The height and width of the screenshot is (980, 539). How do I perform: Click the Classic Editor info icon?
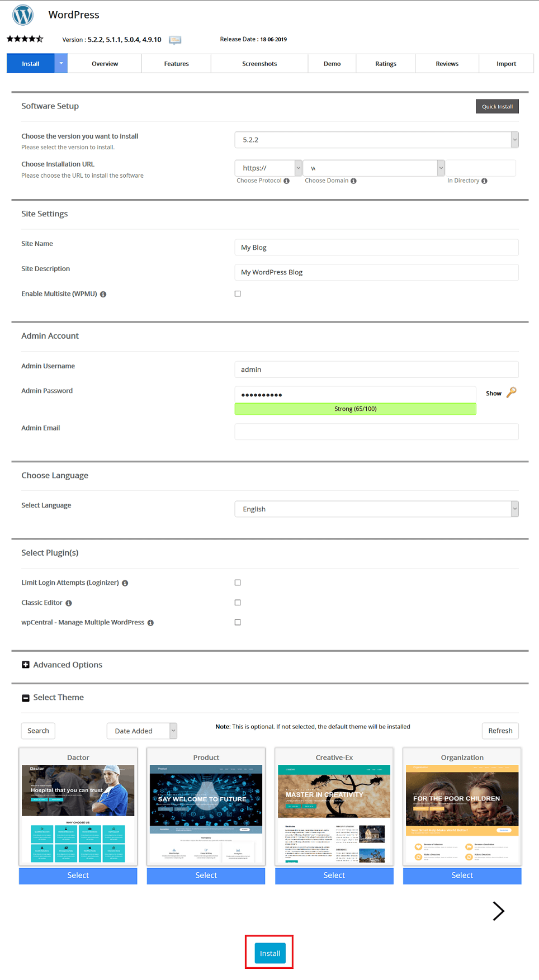point(69,603)
